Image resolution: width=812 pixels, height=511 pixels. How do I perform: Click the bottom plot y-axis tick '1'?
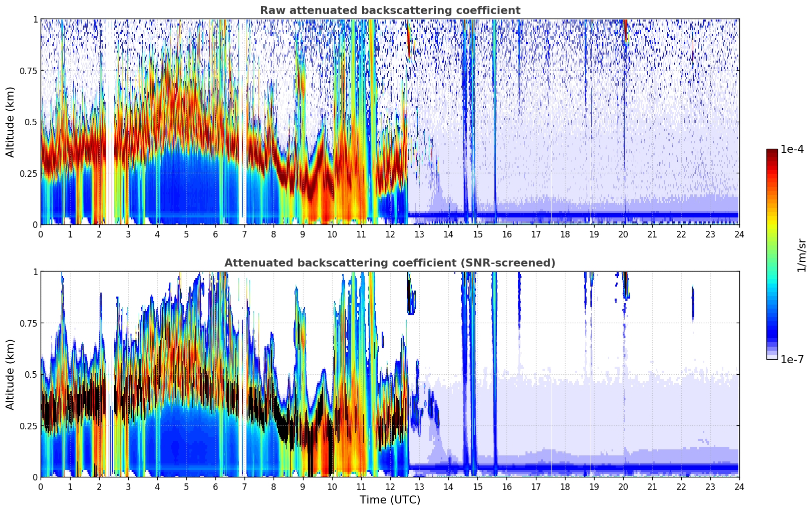click(x=35, y=272)
